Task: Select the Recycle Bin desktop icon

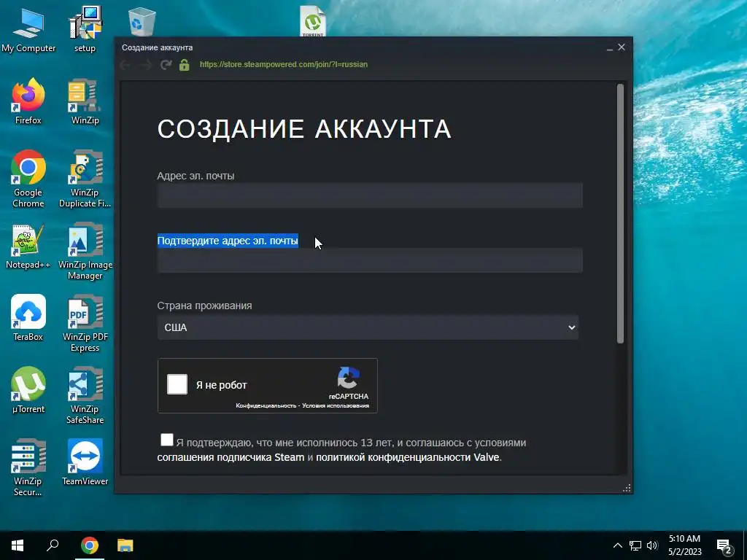Action: pos(142,23)
